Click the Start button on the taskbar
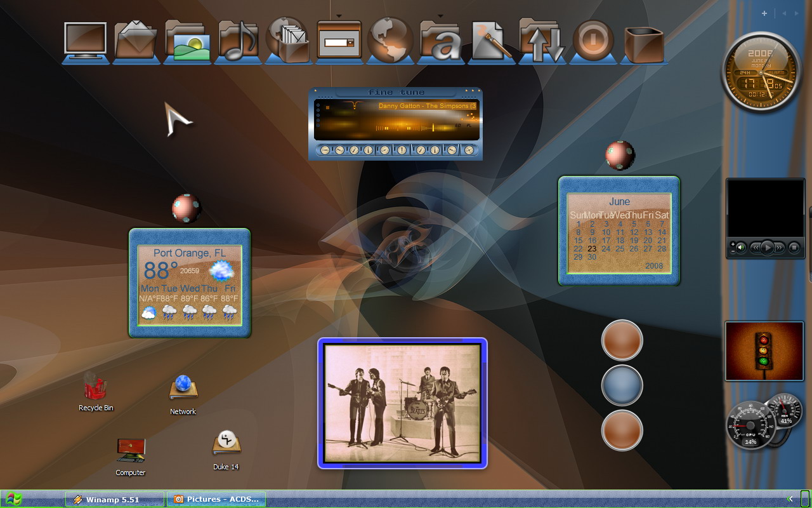This screenshot has width=812, height=508. tap(13, 499)
